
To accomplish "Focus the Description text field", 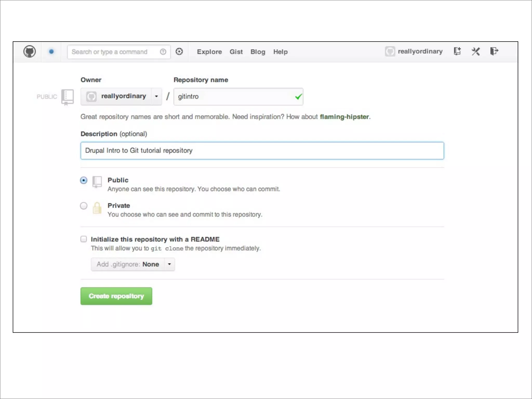I will (x=262, y=150).
